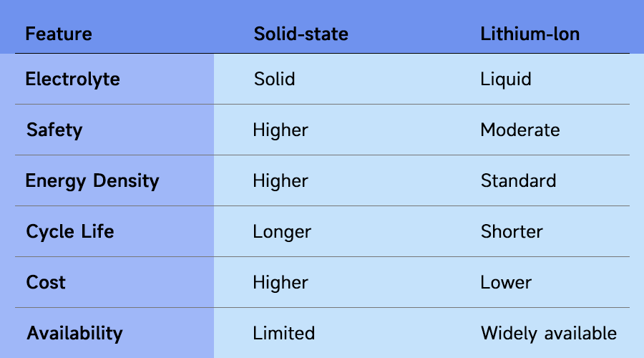Click the Solid electrolyte cell
The height and width of the screenshot is (358, 644).
[274, 79]
